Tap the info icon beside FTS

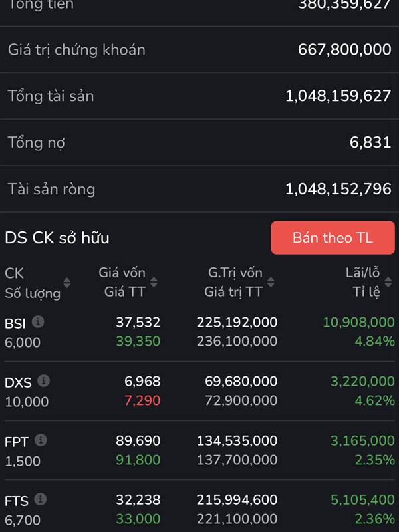point(41,499)
